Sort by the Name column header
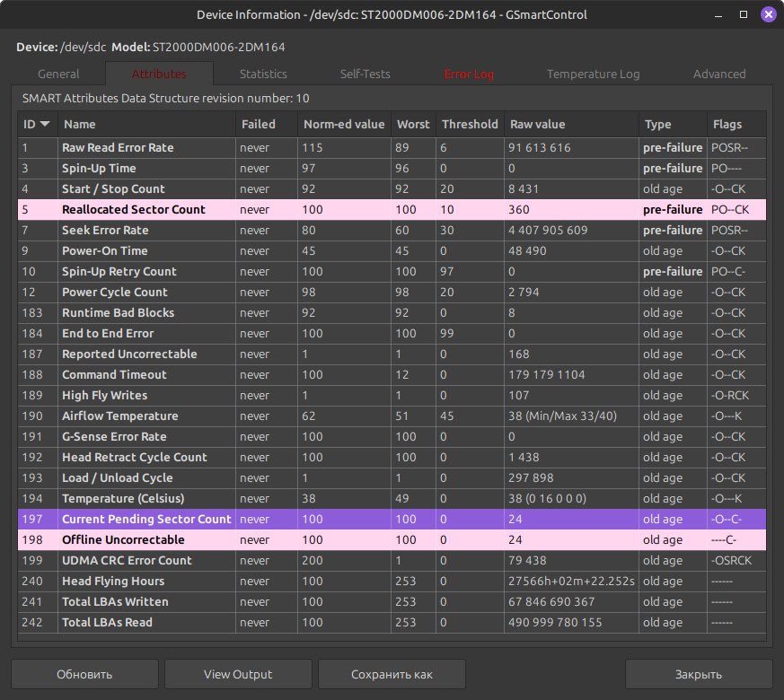Viewport: 784px width, 700px height. [x=146, y=125]
